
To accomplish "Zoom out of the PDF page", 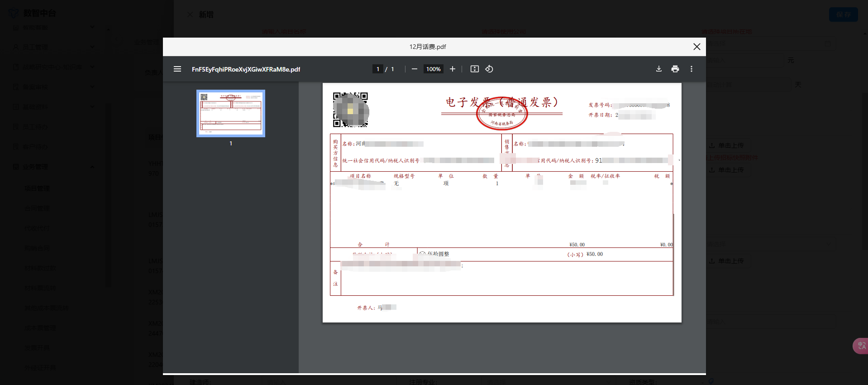I will click(x=415, y=69).
